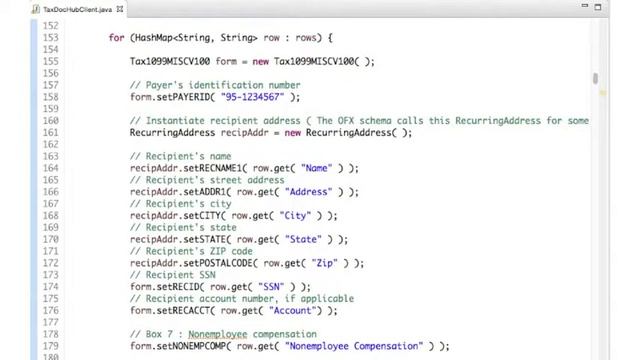Click "95-1234567" string literal

(x=252, y=97)
